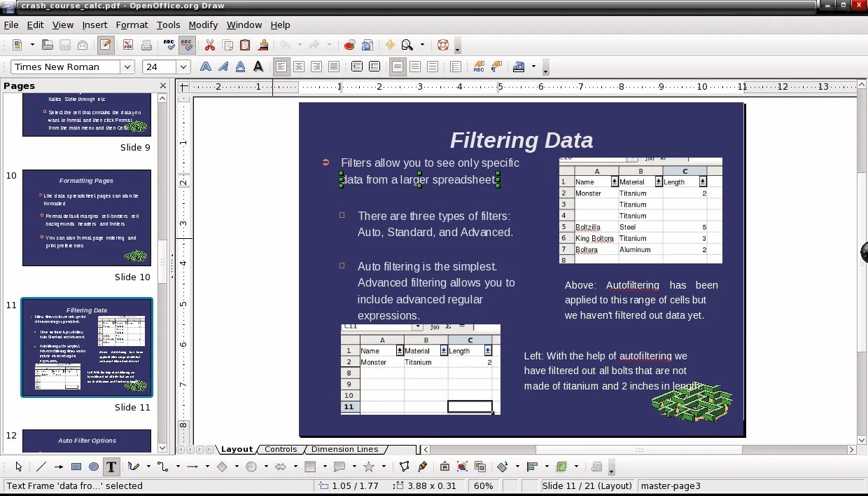
Task: Select the Line drawing tool
Action: [x=41, y=467]
